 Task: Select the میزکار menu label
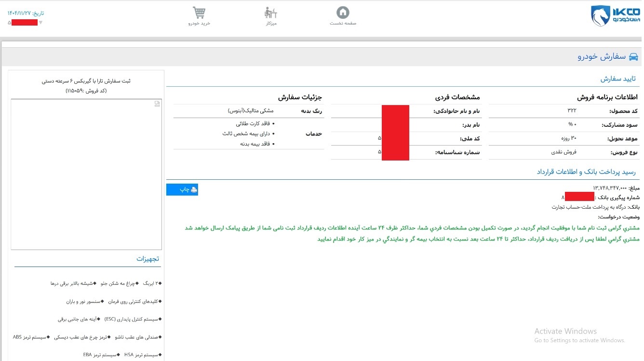click(271, 23)
